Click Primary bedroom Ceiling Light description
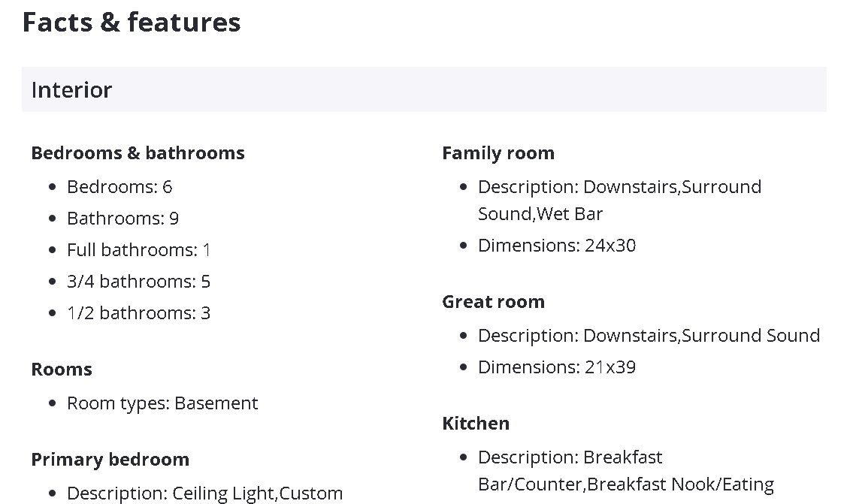853x504 pixels. 204,493
